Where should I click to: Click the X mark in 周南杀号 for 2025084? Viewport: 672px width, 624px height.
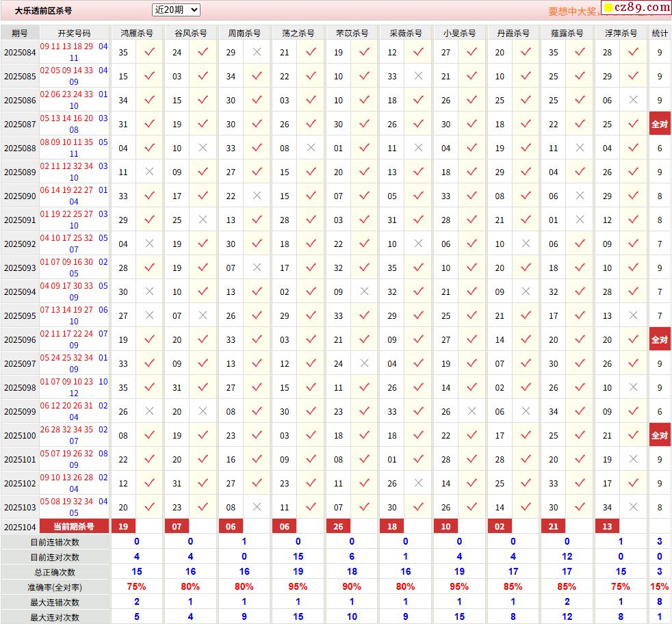point(257,52)
